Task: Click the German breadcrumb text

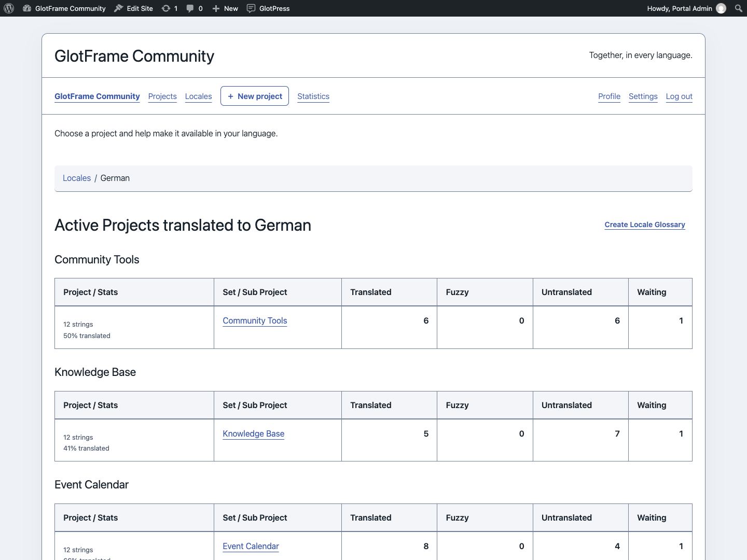Action: pyautogui.click(x=115, y=178)
